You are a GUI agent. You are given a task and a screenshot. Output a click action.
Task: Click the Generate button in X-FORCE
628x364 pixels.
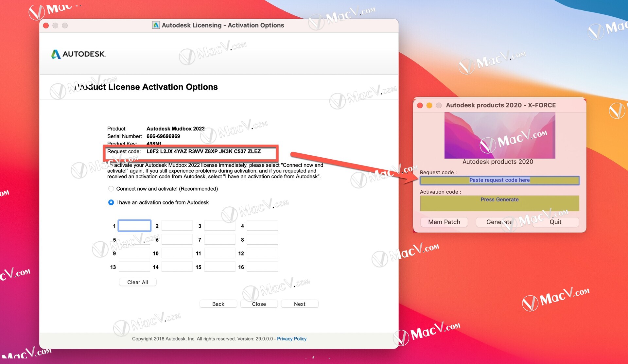[x=499, y=222]
